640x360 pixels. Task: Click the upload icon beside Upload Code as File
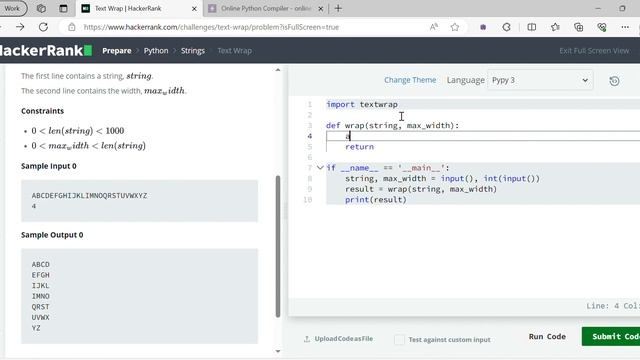click(307, 339)
